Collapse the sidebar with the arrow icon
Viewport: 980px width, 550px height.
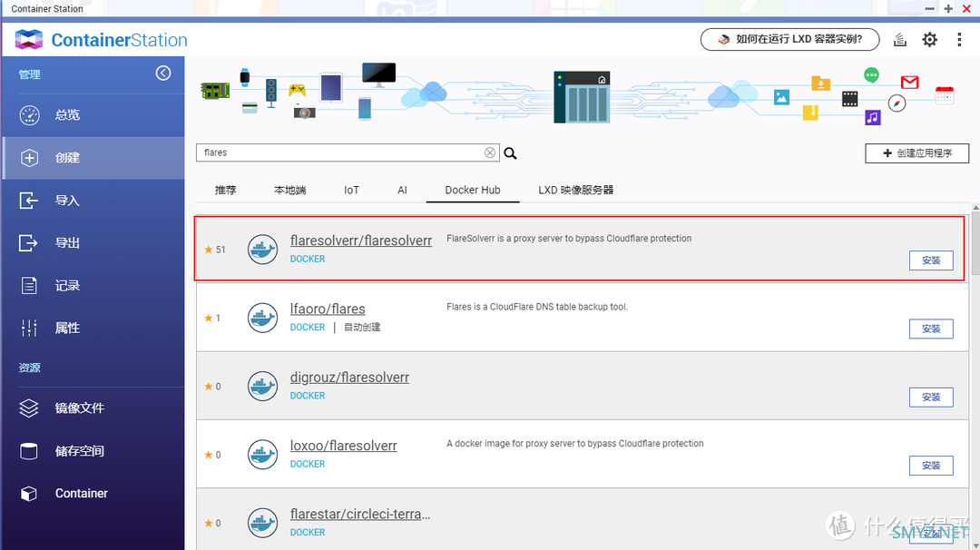163,74
